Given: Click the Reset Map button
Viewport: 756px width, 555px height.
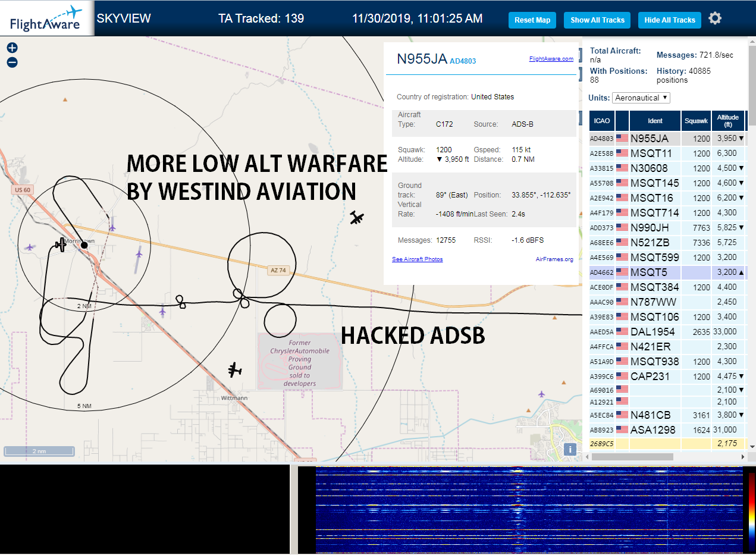Looking at the screenshot, I should click(x=532, y=20).
